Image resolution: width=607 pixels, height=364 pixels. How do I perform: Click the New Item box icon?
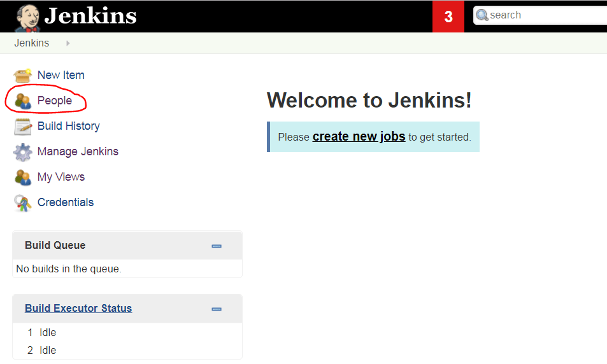[x=22, y=75]
